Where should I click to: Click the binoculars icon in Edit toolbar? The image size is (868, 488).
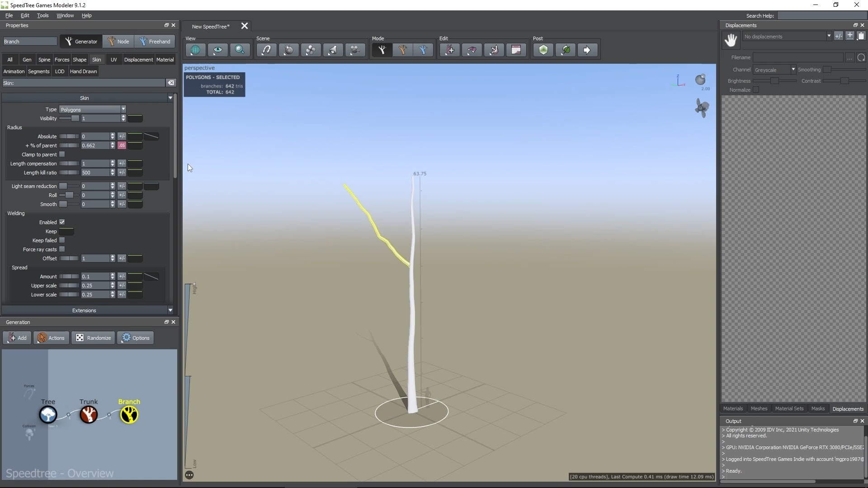click(472, 50)
